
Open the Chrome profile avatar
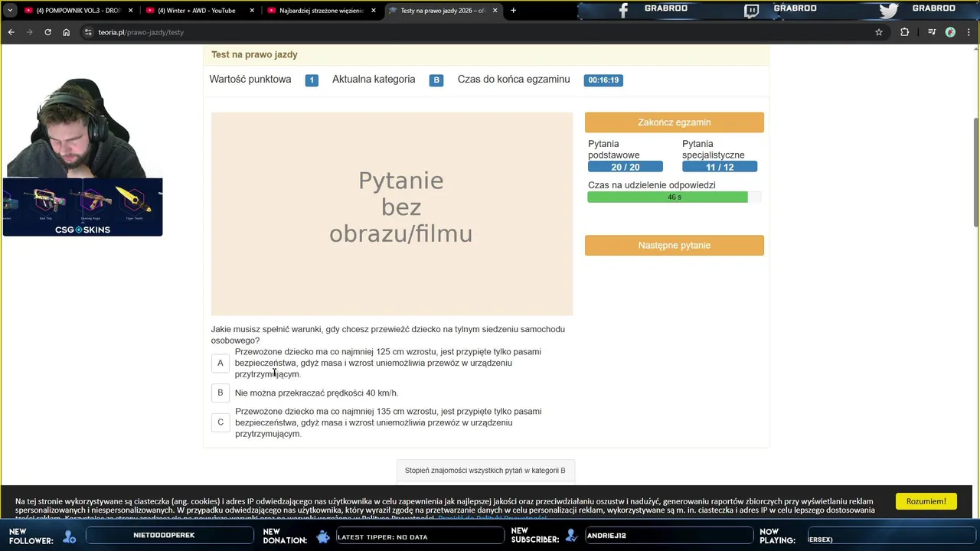click(950, 32)
